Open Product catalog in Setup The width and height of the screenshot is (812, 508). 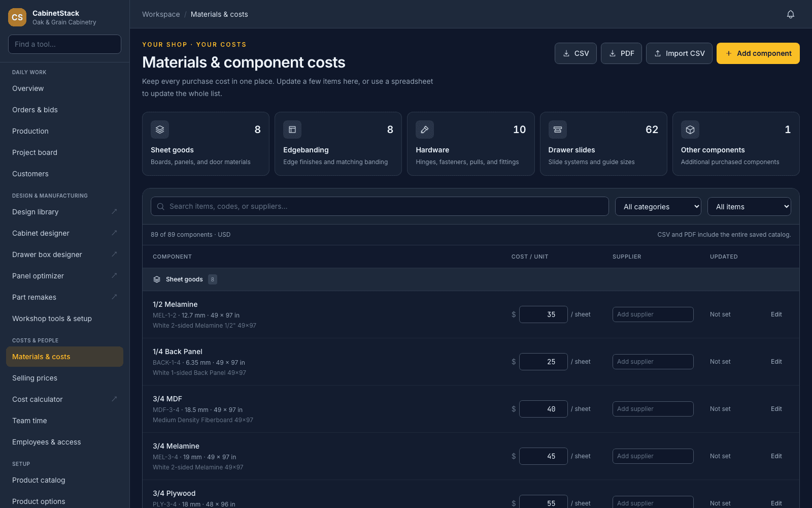point(64,480)
